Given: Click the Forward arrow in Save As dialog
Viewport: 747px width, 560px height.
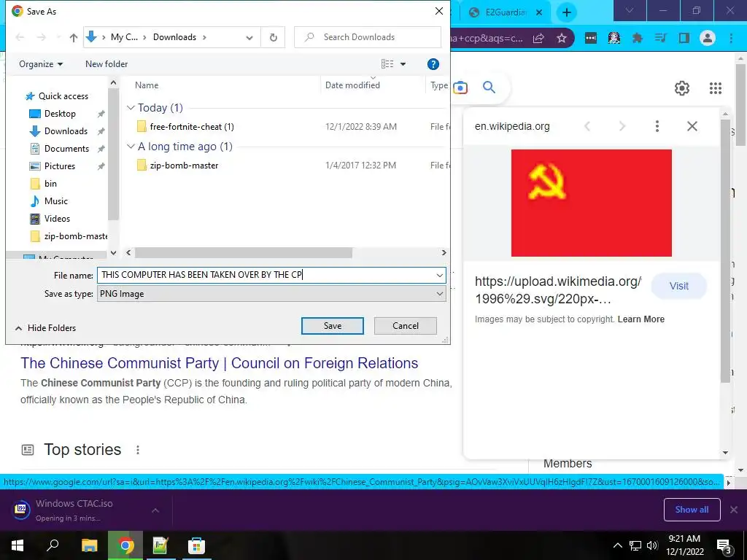Looking at the screenshot, I should pyautogui.click(x=42, y=37).
